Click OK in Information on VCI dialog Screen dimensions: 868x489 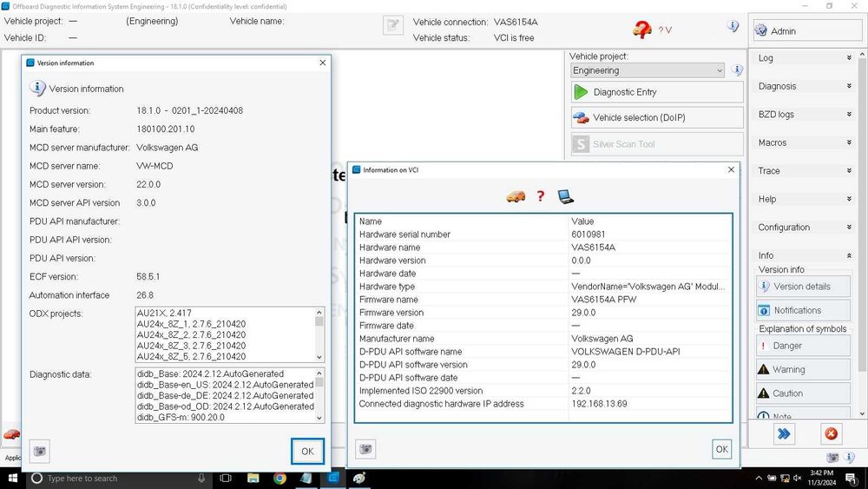click(722, 449)
